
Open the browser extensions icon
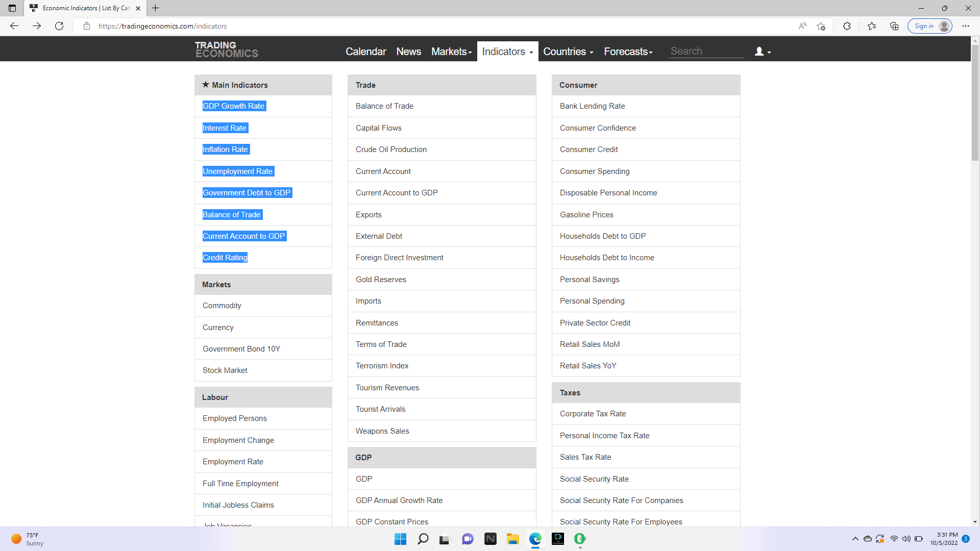(x=847, y=26)
